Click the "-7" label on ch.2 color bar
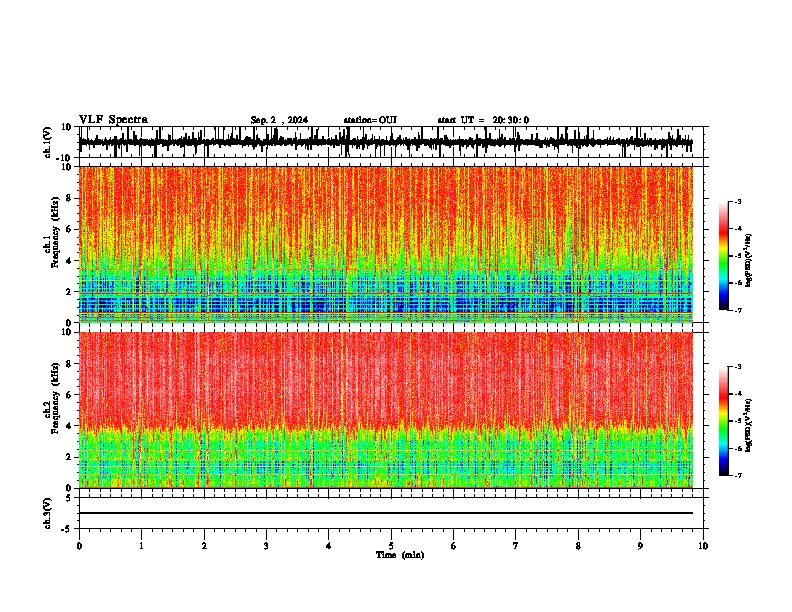 pyautogui.click(x=737, y=475)
